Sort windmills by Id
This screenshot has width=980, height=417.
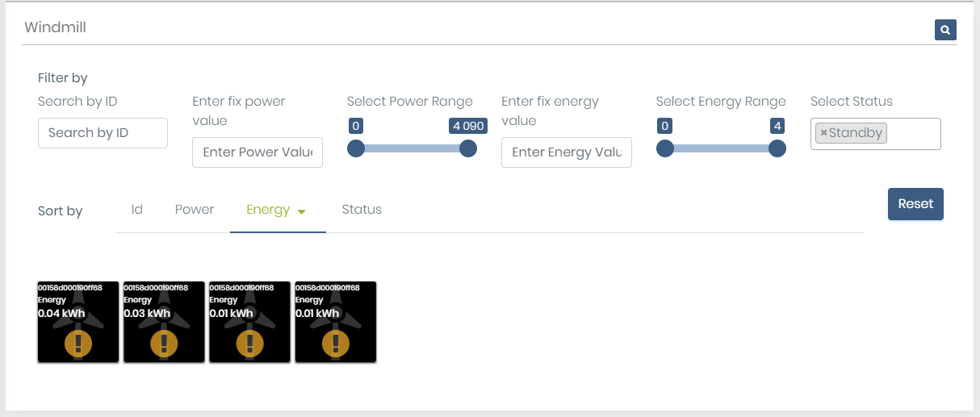(137, 210)
